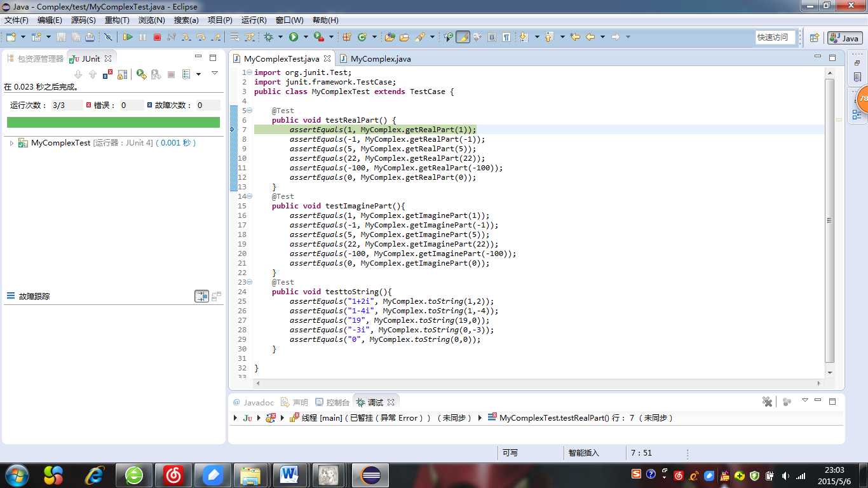Viewport: 868px width, 488px height.
Task: Open Word from the Windows taskbar
Action: point(289,475)
